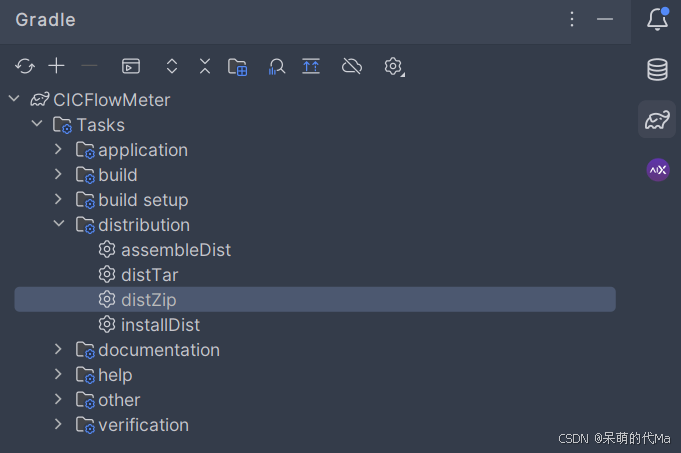
Task: Click the application folder label
Action: [143, 150]
